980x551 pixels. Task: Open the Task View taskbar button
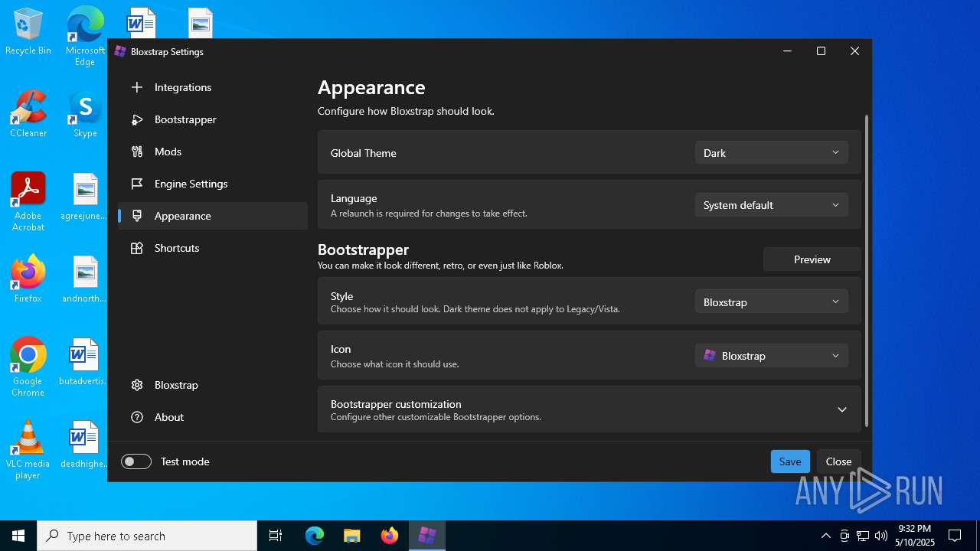[x=276, y=536]
